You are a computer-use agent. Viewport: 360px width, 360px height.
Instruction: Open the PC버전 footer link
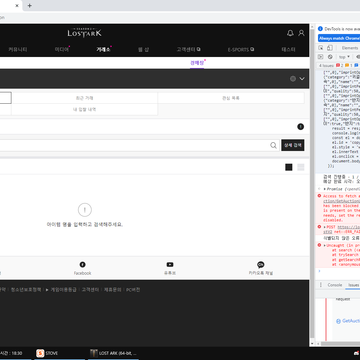(x=133, y=290)
